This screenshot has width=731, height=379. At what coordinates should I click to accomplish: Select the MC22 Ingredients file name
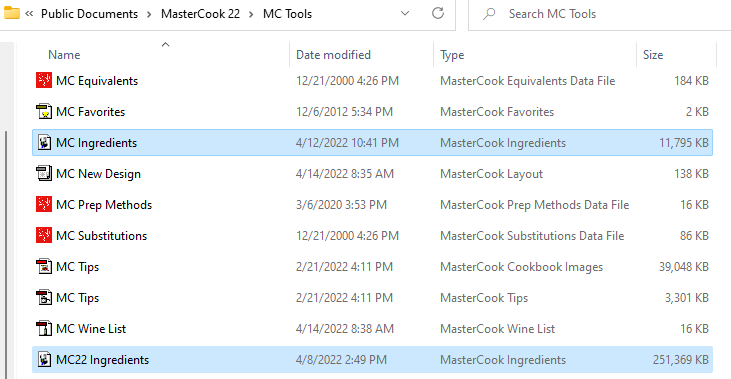103,360
